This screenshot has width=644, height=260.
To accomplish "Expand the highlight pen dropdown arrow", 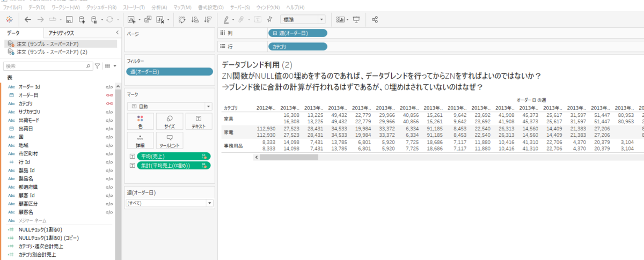I will click(x=233, y=20).
